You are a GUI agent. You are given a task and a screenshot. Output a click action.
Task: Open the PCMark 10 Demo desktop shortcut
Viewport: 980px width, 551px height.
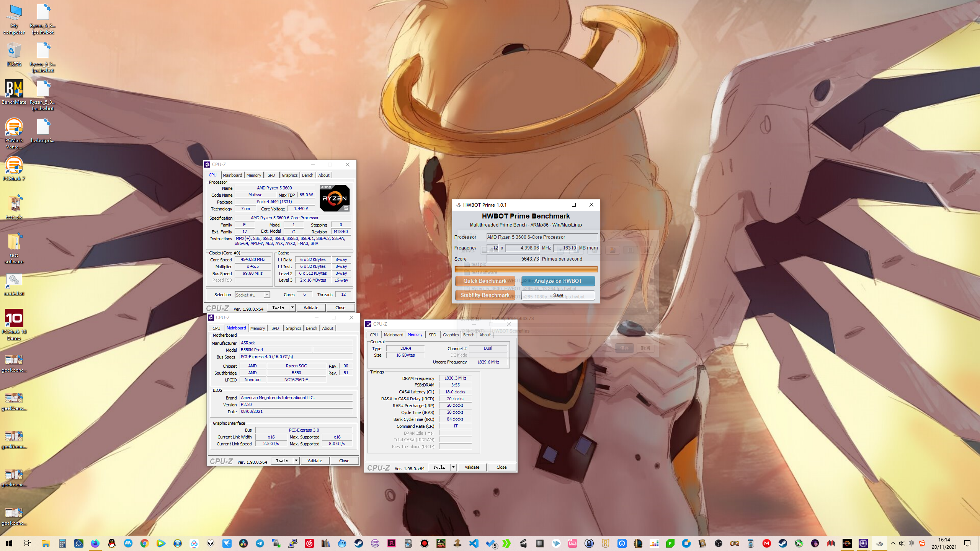click(x=14, y=324)
